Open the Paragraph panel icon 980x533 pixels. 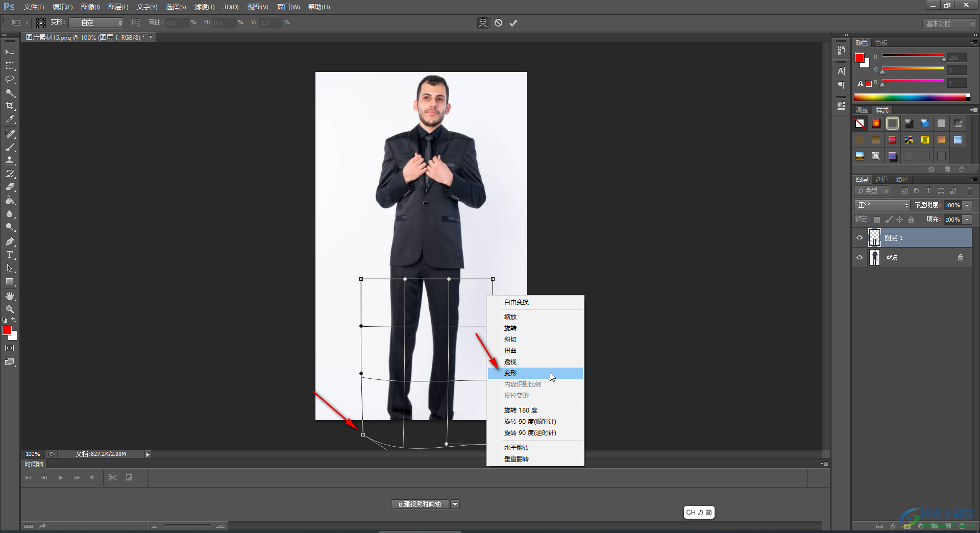tap(841, 85)
